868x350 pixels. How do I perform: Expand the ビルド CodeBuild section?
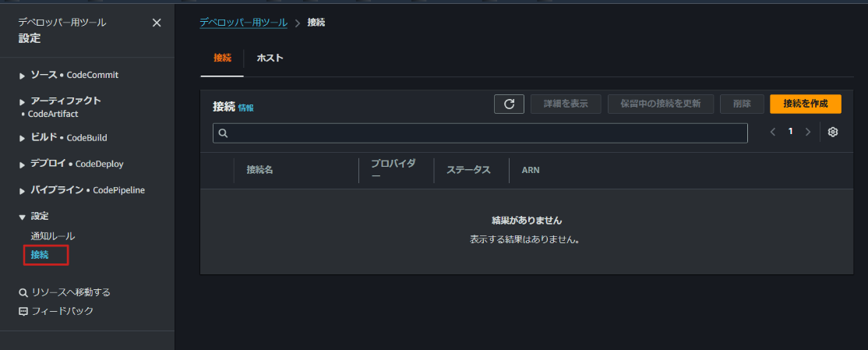23,139
